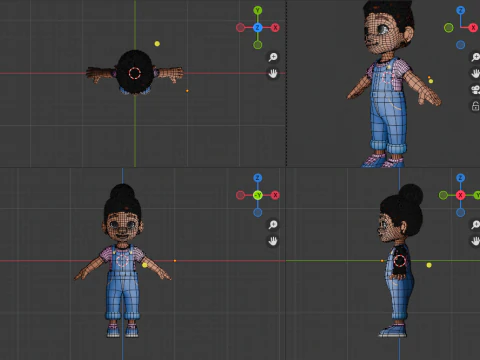Click the zoom magnifier in the top-view viewport
480x360 pixels.
pos(273,57)
